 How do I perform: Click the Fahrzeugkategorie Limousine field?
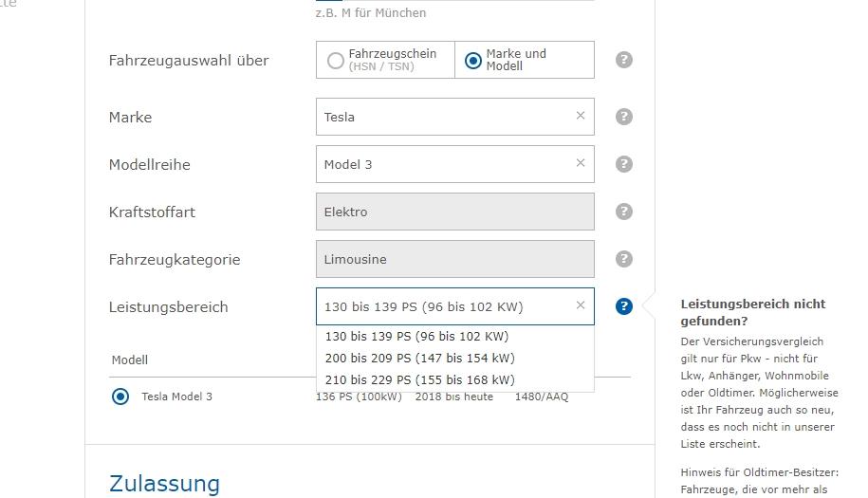[x=455, y=259]
